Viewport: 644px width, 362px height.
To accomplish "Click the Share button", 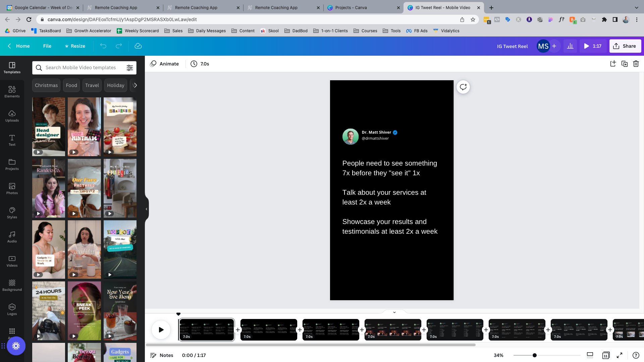I will point(625,46).
